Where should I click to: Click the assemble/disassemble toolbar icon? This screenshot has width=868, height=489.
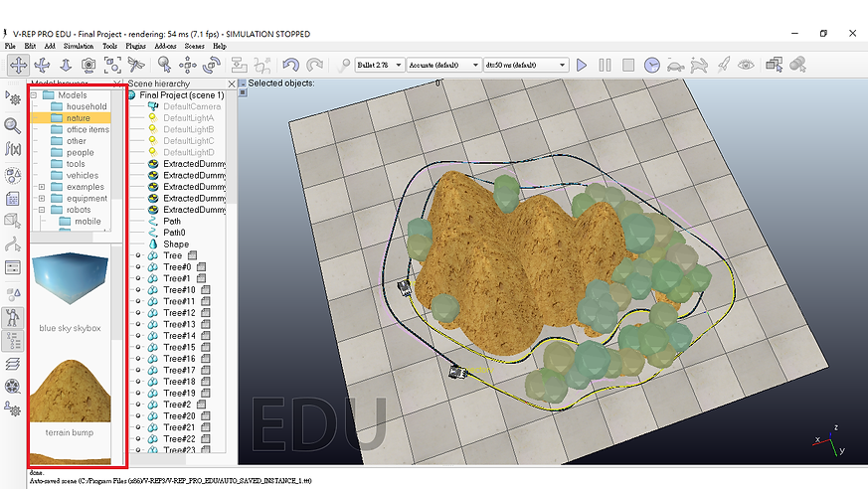239,66
